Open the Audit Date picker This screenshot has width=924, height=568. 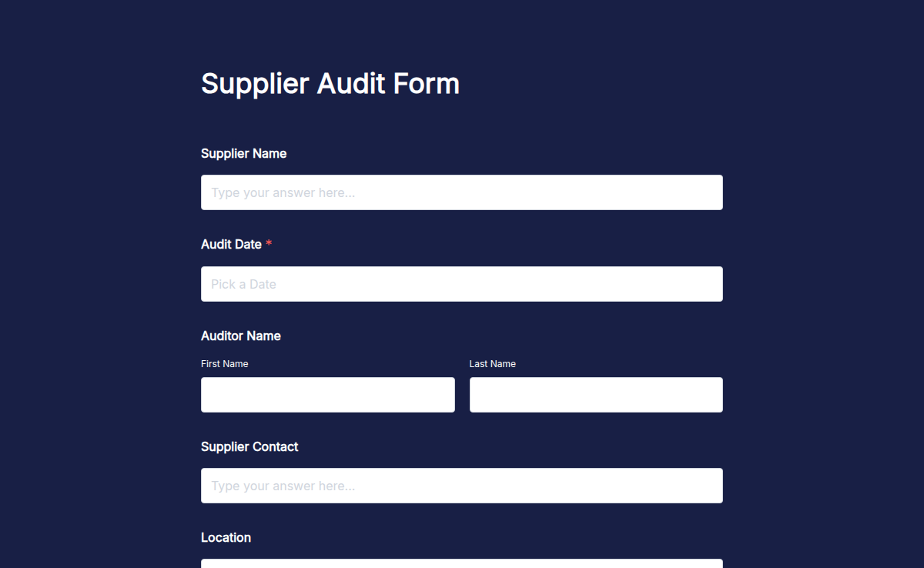(x=461, y=284)
